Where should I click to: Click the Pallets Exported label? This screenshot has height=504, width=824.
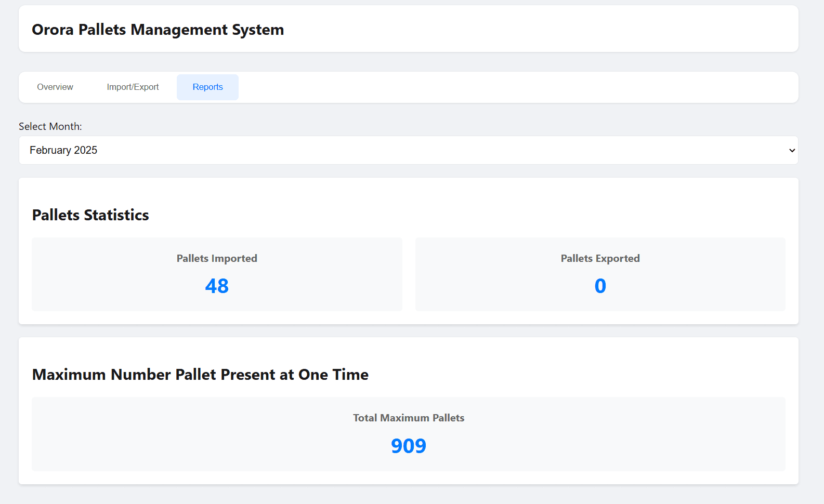(600, 258)
